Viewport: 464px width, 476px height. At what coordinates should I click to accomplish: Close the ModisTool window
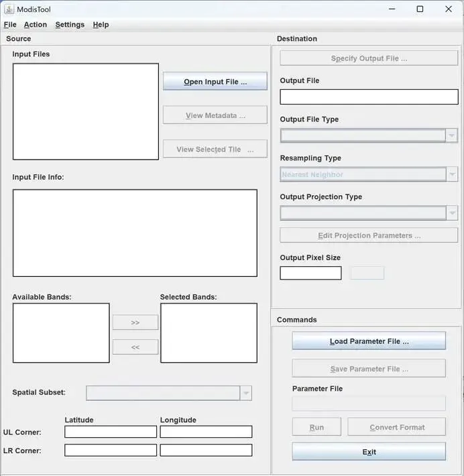pyautogui.click(x=449, y=9)
